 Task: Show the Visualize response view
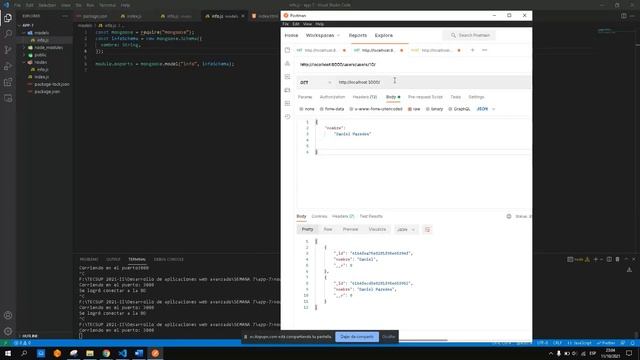click(377, 229)
